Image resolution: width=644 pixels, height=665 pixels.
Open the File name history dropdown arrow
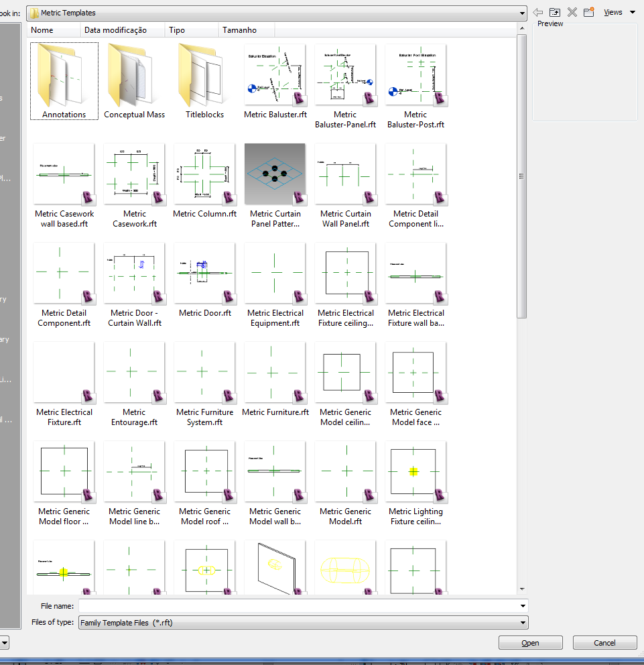(522, 606)
